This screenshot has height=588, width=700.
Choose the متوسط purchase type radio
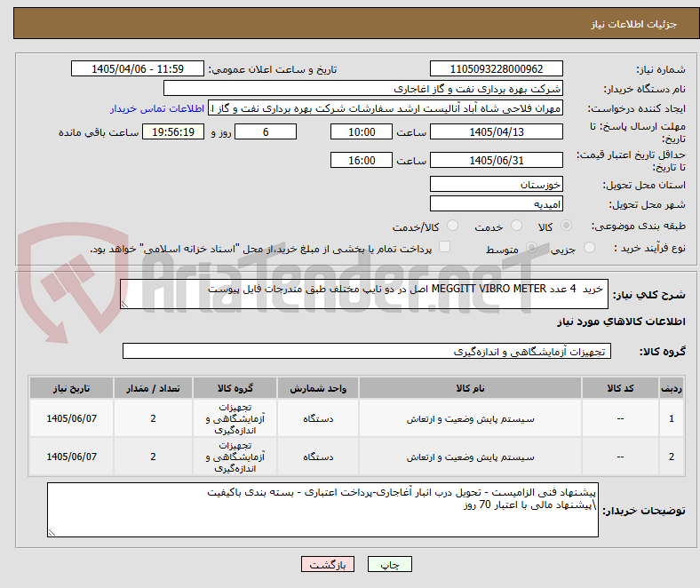click(x=531, y=247)
